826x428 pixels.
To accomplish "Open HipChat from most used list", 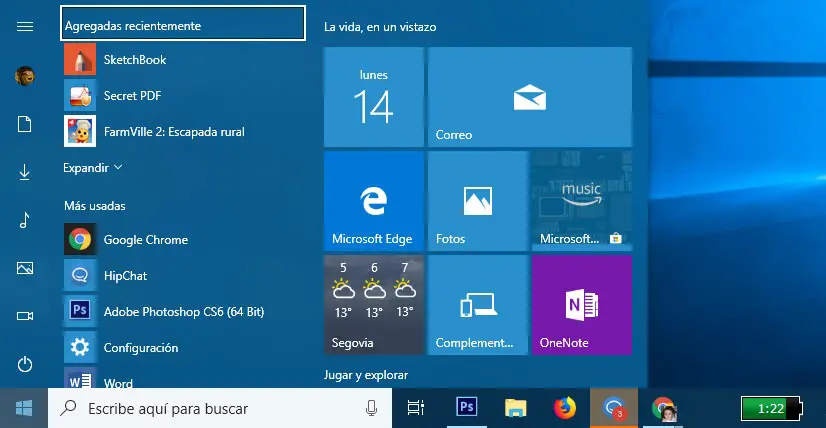I will click(x=182, y=275).
